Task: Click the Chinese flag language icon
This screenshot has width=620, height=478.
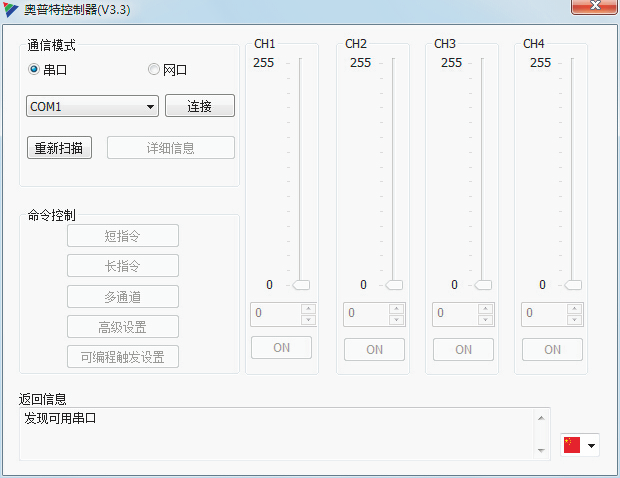Action: point(572,445)
